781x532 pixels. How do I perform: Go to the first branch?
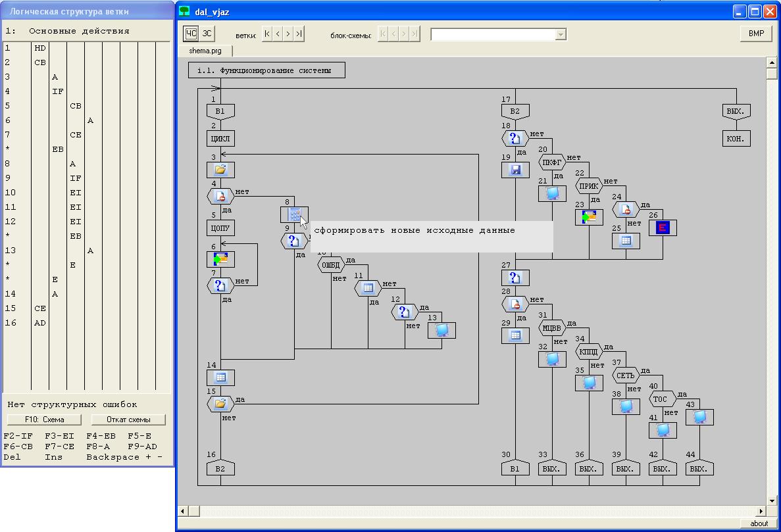[x=267, y=34]
